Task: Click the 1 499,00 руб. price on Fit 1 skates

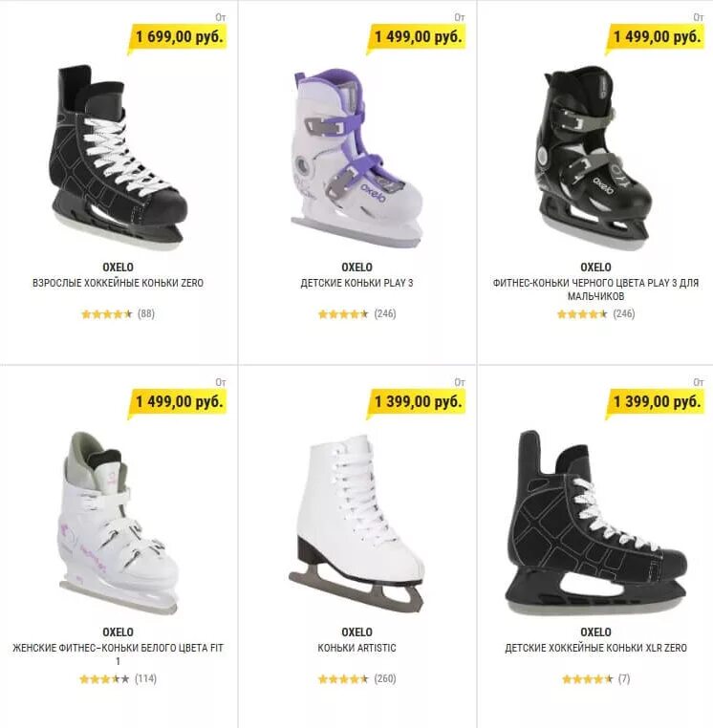Action: (x=180, y=401)
